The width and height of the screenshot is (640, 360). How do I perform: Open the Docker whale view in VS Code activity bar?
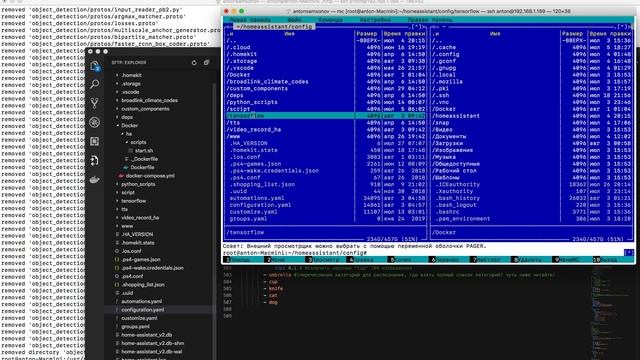94,180
